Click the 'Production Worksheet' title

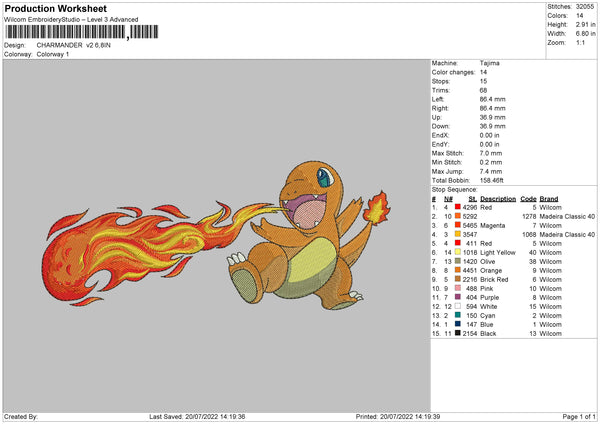point(55,8)
